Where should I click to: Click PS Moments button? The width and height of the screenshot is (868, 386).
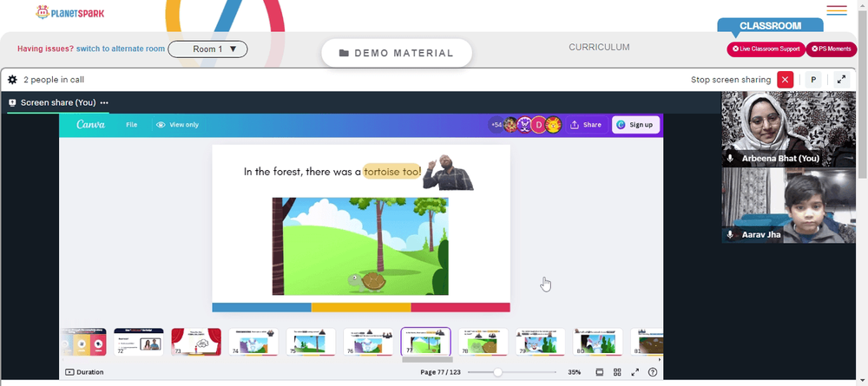[x=831, y=49]
